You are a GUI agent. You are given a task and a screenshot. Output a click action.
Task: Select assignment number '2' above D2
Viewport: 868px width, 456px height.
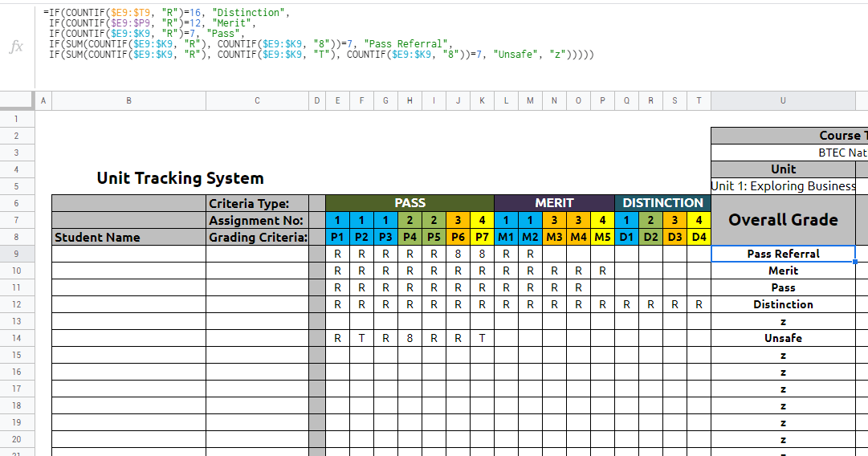[650, 220]
